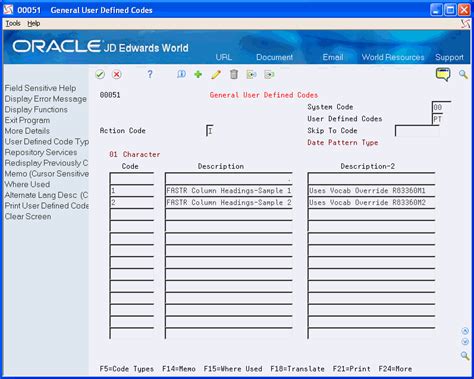The width and height of the screenshot is (474, 379).
Task: Select Field Sensitive Help option
Action: pos(40,88)
